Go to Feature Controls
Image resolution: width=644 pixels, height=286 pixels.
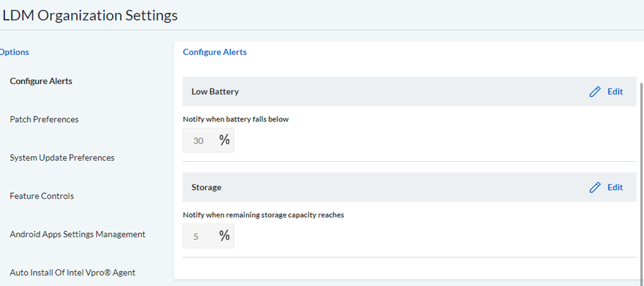coord(42,196)
